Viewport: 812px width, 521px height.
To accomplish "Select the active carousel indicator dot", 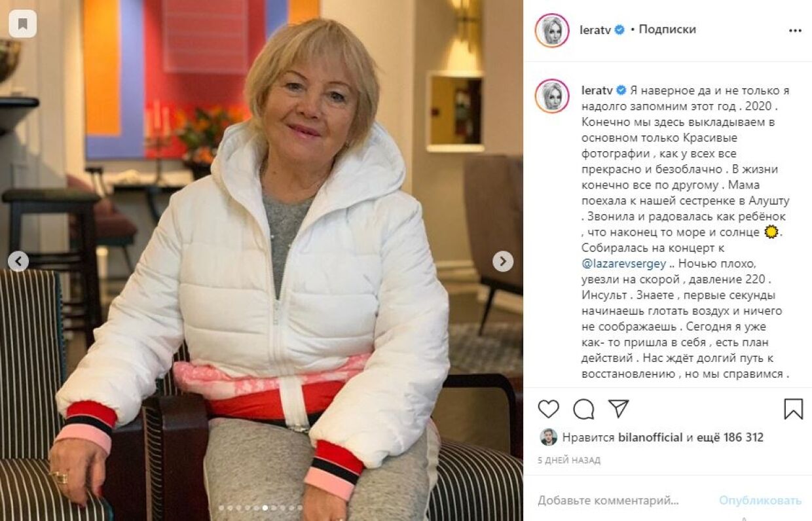I will click(x=265, y=507).
